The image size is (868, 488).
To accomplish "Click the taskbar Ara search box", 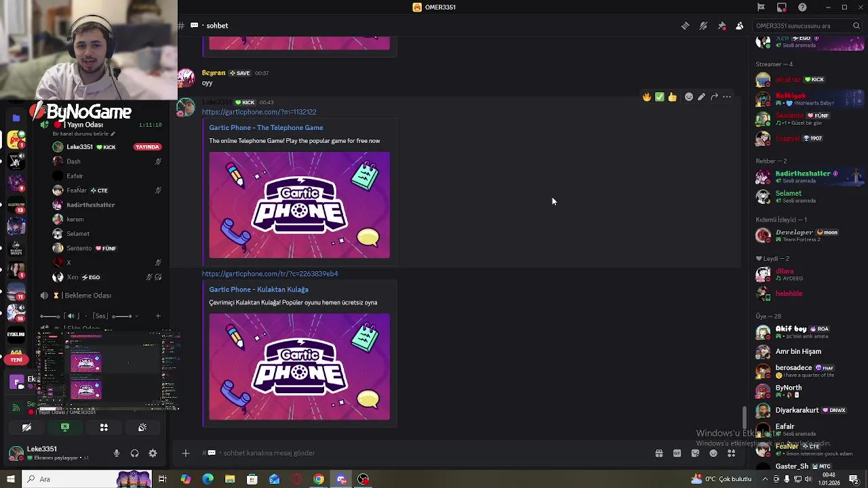I will click(x=87, y=479).
